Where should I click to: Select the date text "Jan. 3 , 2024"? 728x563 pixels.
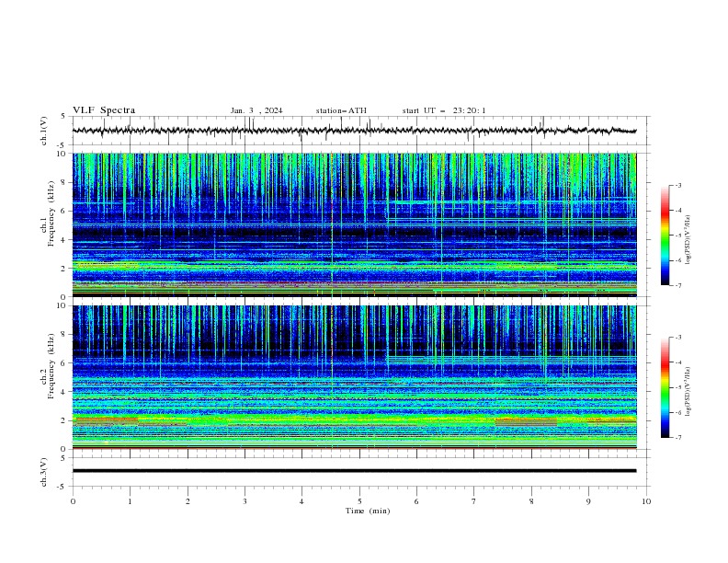256,110
